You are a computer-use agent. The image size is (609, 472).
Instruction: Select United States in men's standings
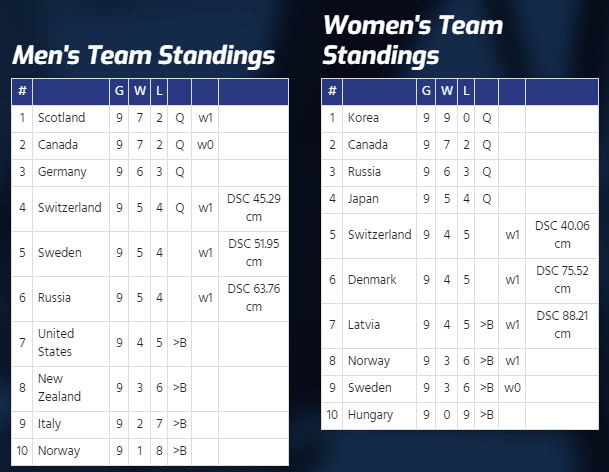coord(56,343)
